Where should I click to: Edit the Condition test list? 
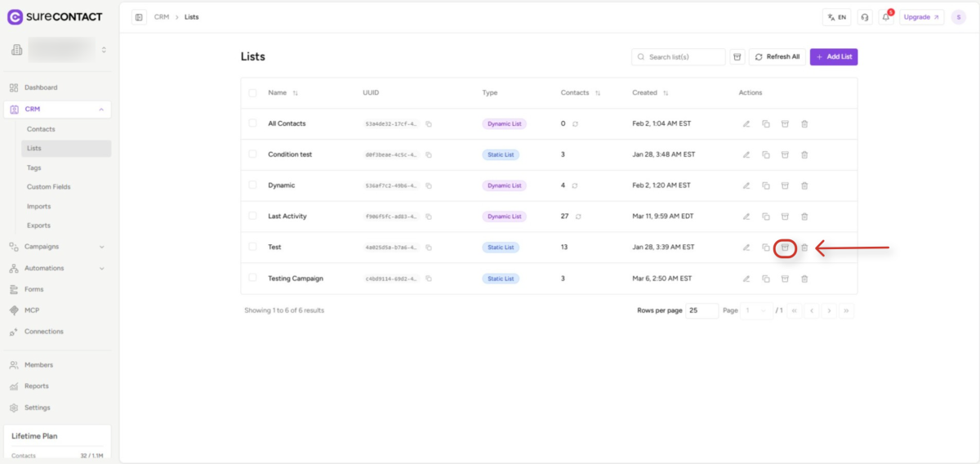coord(746,154)
